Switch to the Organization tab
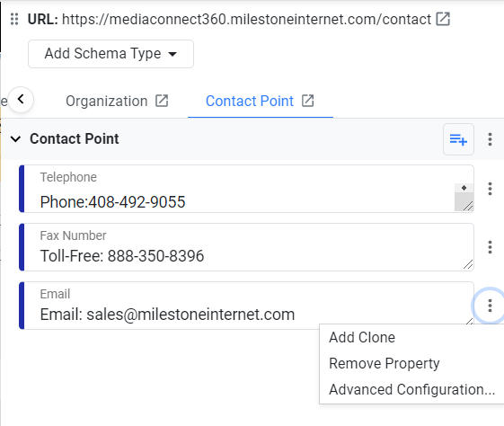This screenshot has width=504, height=426. click(106, 101)
